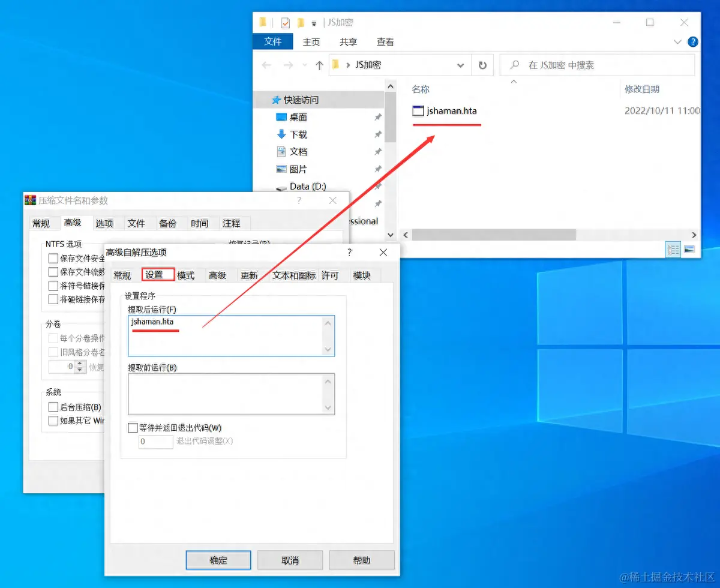
Task: Open 文件 ribbon tab in Explorer
Action: [x=273, y=41]
